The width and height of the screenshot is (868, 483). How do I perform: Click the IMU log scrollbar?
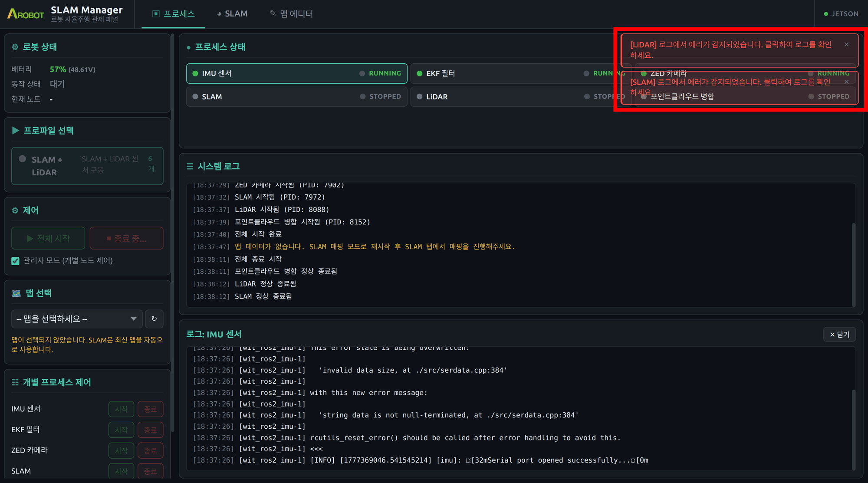click(854, 430)
